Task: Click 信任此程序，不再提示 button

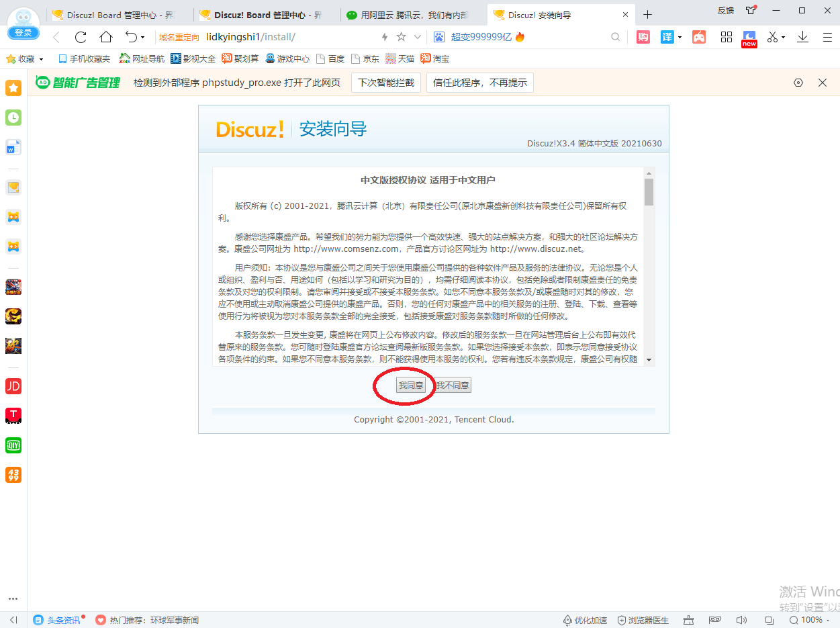Action: coord(480,83)
